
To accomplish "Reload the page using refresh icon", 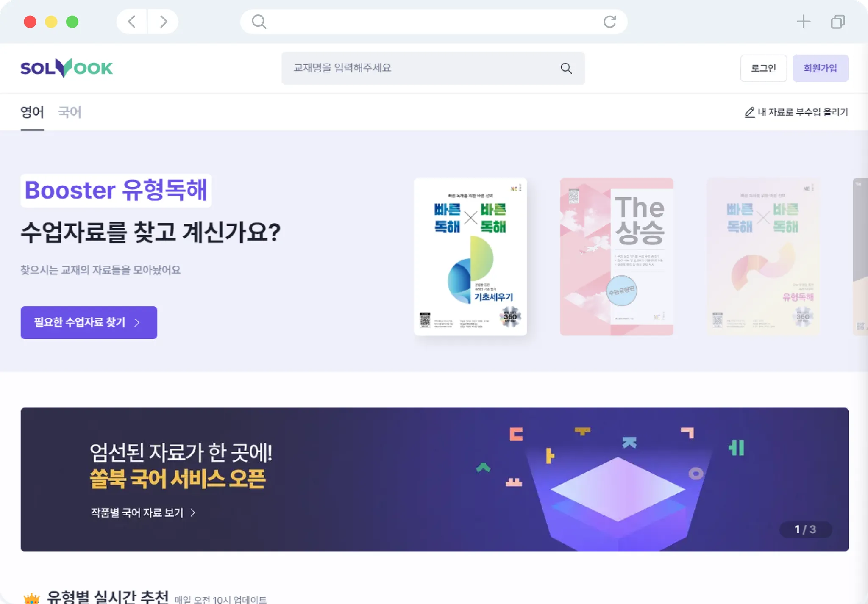I will click(x=609, y=22).
